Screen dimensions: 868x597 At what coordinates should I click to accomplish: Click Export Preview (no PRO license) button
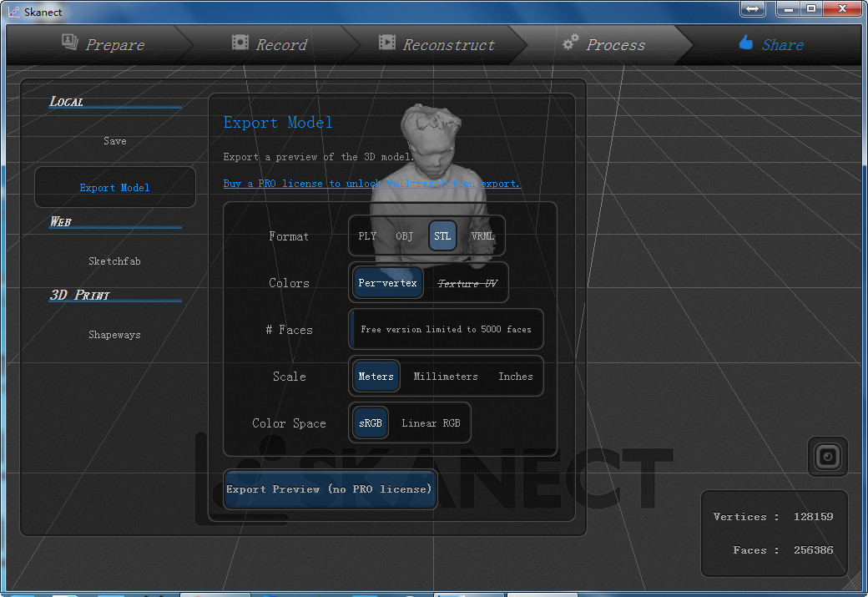pos(330,489)
